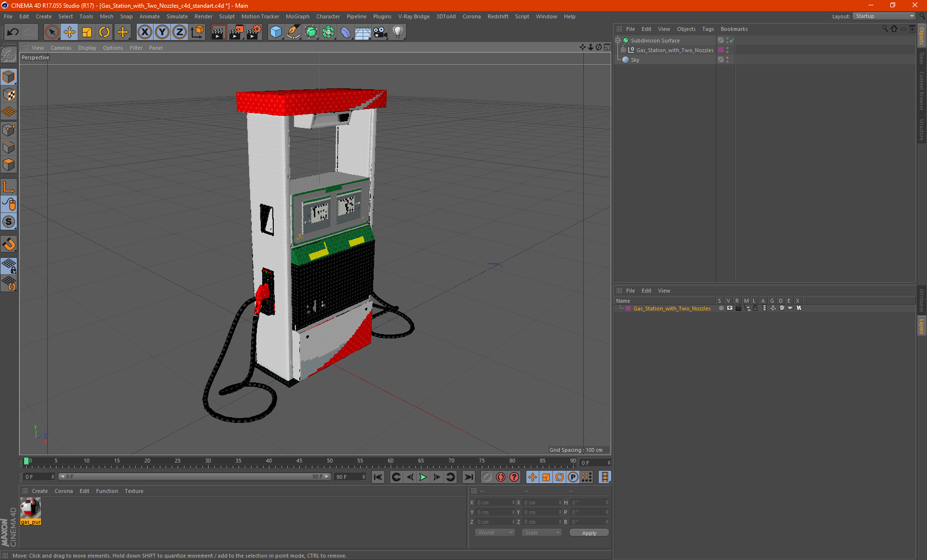Toggle autokeying button
The image size is (927, 560).
501,477
